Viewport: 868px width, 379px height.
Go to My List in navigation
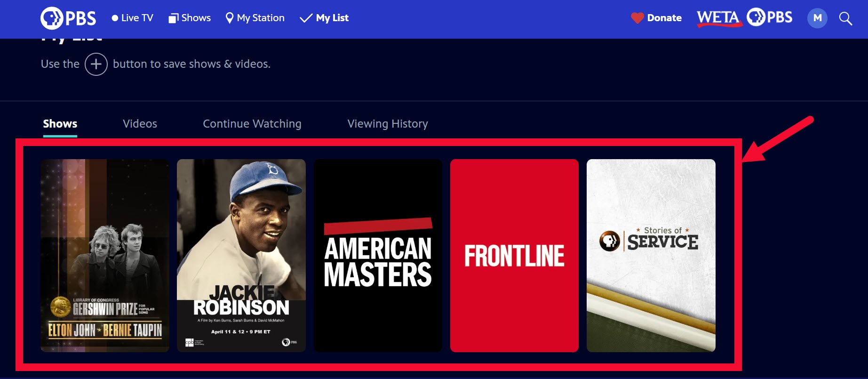tap(325, 18)
